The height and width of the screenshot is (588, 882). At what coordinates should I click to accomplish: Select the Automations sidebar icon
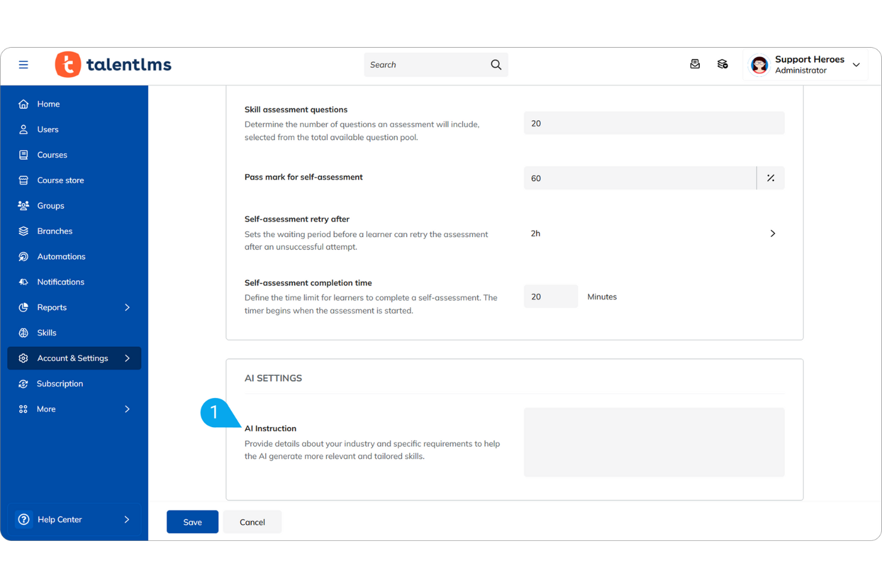click(23, 256)
